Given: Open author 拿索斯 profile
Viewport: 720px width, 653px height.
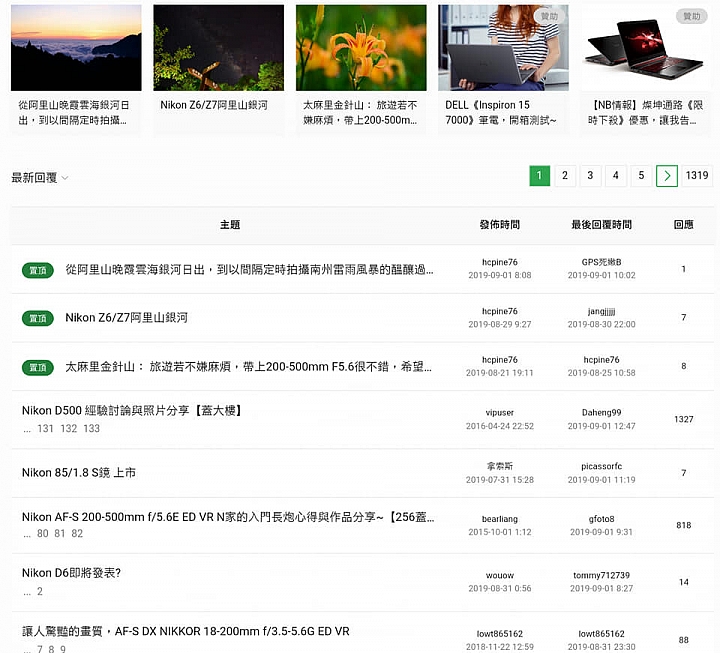Looking at the screenshot, I should click(500, 466).
